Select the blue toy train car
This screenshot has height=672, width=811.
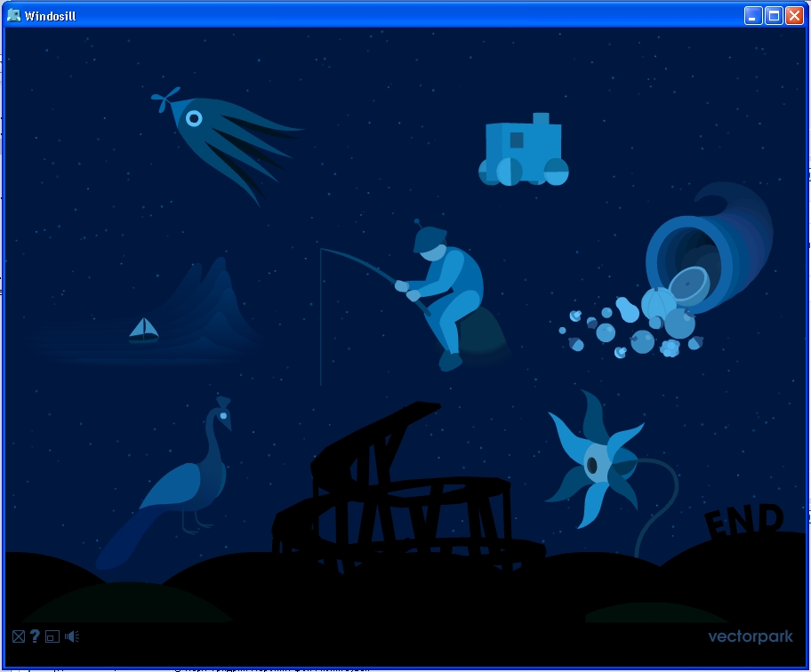point(525,151)
